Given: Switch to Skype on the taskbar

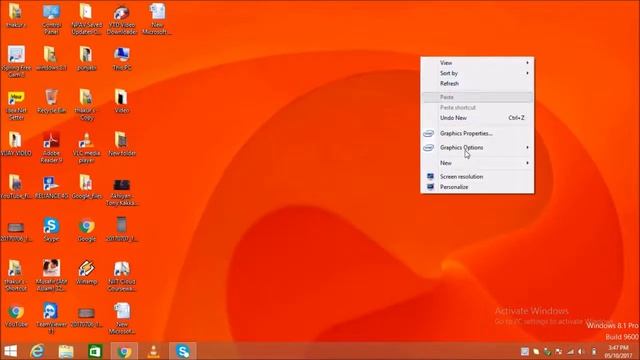Looking at the screenshot, I should tap(183, 351).
